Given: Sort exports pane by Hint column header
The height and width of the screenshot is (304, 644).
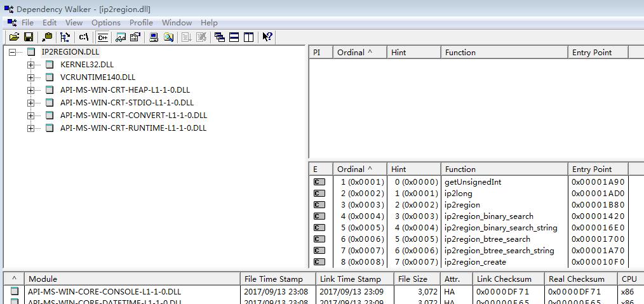Looking at the screenshot, I should [414, 169].
